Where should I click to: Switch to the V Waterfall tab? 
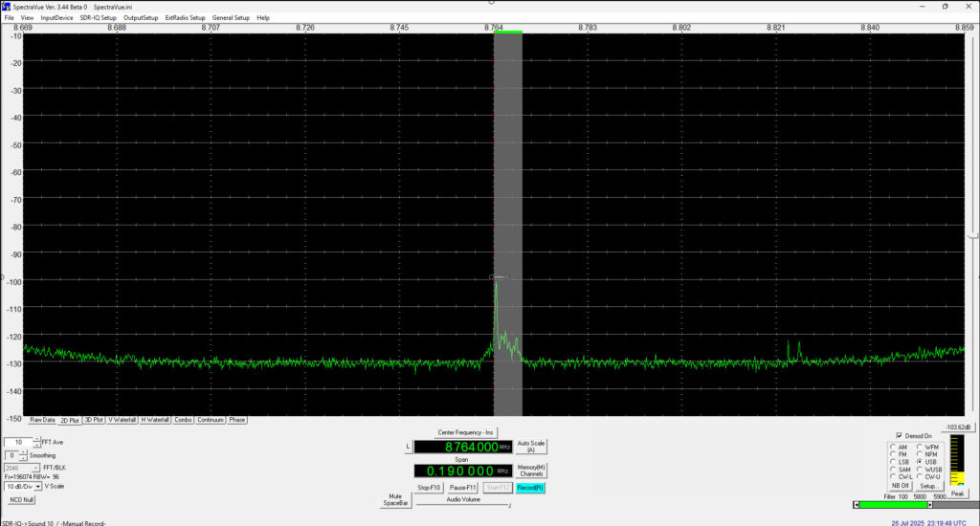click(x=122, y=420)
